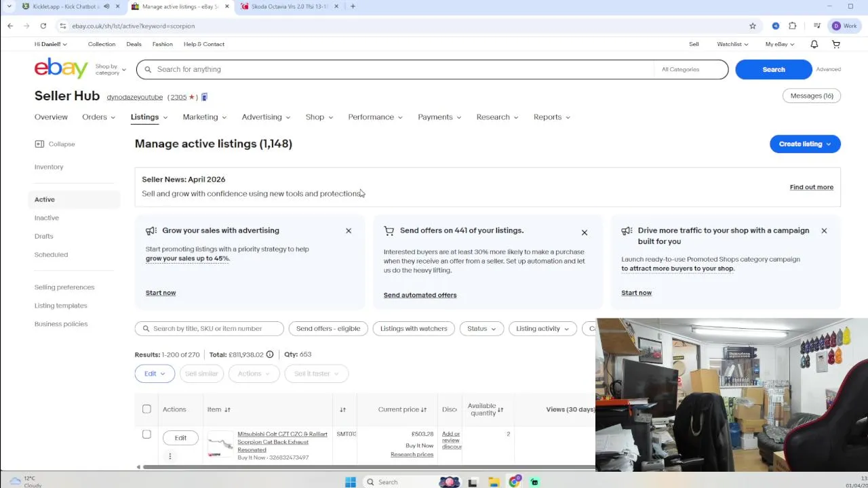Open Messages (16)
Image resolution: width=868 pixels, height=488 pixels.
(812, 96)
